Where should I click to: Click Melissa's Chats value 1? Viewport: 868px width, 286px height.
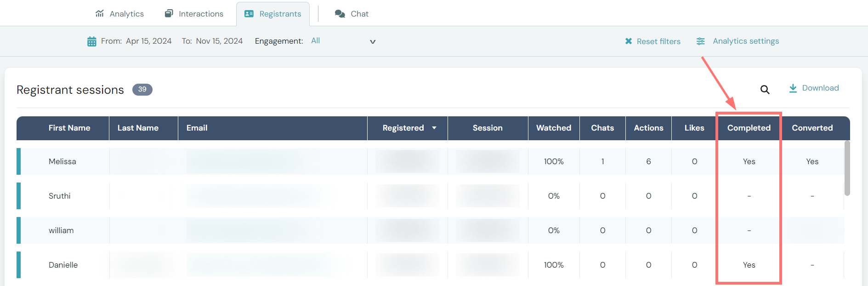(x=602, y=161)
